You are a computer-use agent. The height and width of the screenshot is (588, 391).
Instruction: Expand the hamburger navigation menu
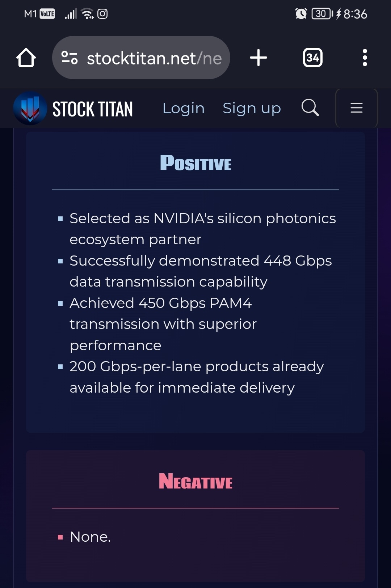pos(357,108)
